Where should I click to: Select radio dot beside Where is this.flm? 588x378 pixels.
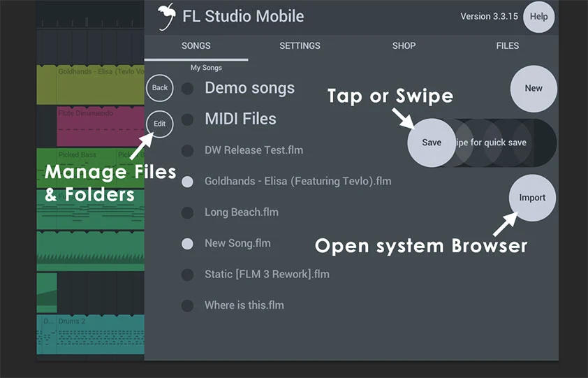coord(187,305)
